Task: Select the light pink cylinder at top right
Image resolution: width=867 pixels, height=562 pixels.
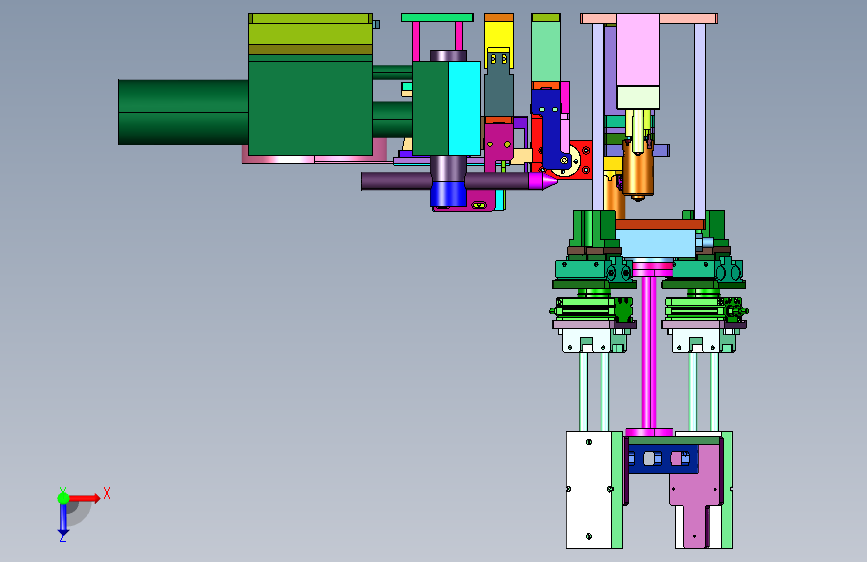Action: 638,50
